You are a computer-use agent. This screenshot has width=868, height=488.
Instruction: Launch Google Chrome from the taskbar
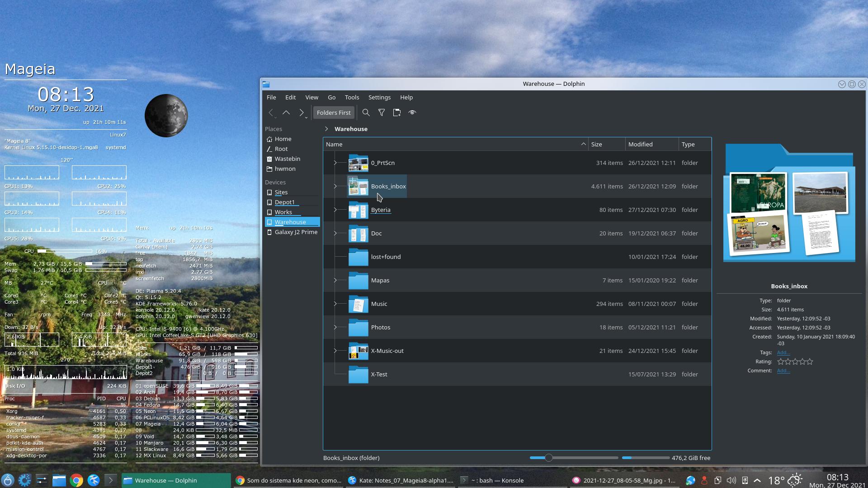click(x=76, y=480)
